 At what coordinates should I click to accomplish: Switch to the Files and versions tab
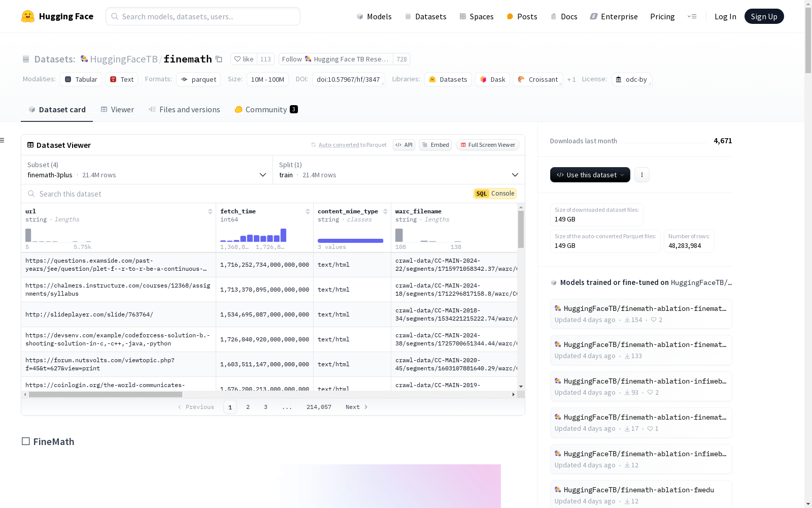click(184, 109)
